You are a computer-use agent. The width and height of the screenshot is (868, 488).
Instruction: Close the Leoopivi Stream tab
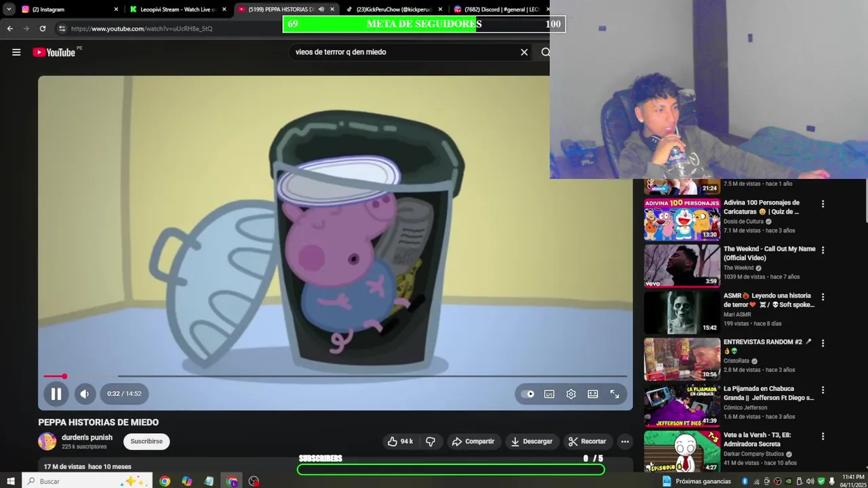(x=224, y=9)
